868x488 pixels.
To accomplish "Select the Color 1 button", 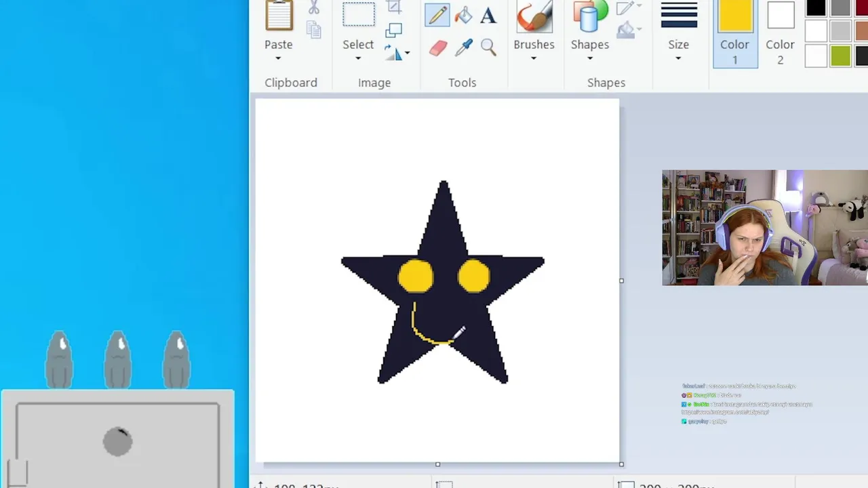I will 735,33.
